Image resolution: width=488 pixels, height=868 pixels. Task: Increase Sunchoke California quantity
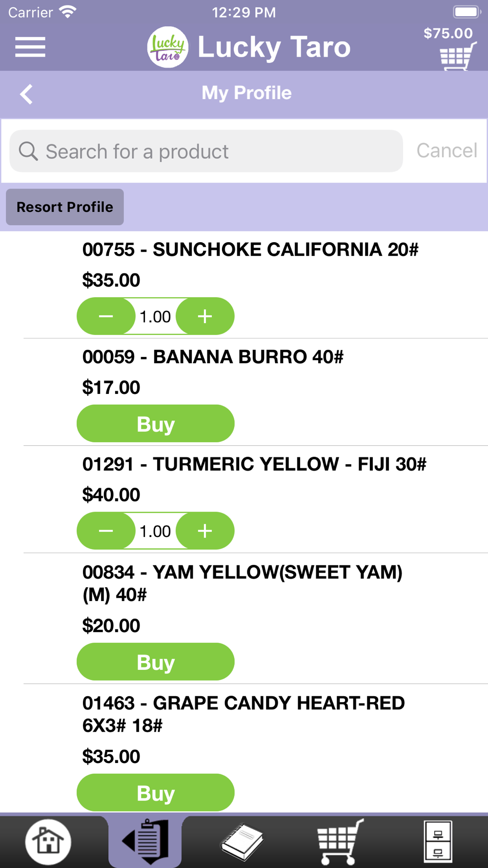[205, 316]
